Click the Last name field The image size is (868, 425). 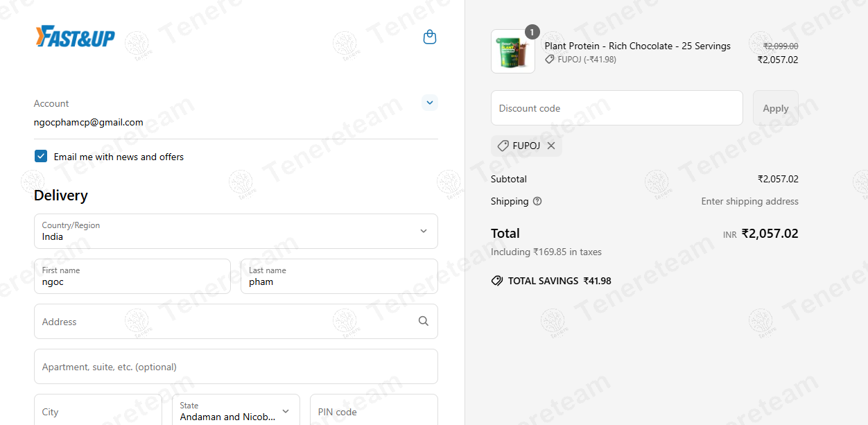click(339, 276)
